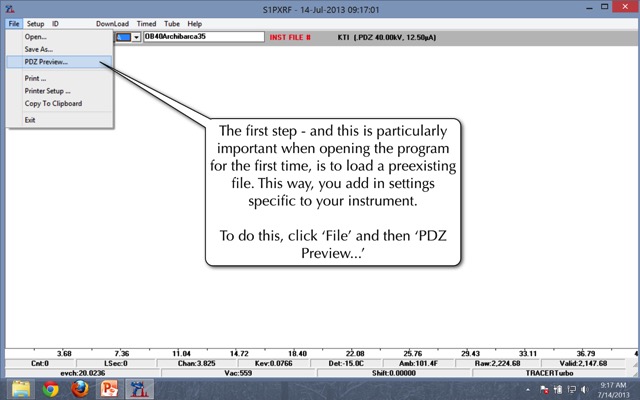Choose Open... from File menu
This screenshot has height=400, width=640.
[60, 37]
